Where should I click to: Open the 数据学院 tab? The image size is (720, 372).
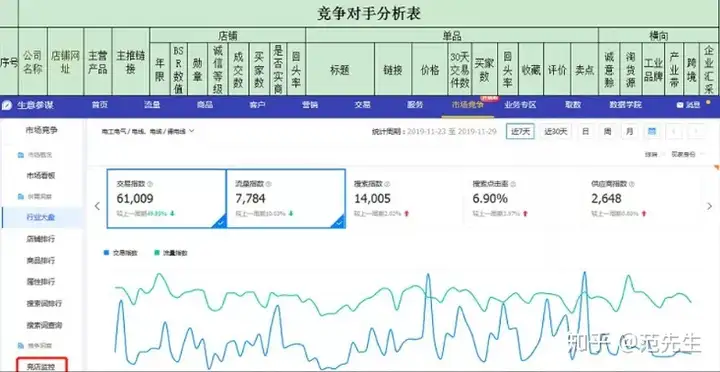point(625,105)
